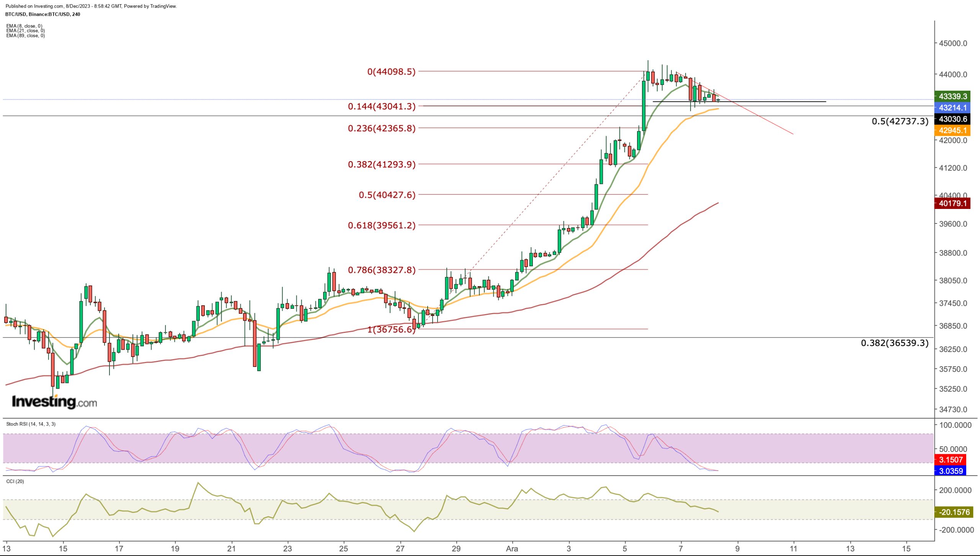Screen dimensions: 980x556
Task: Click the 0.786(38327.8) Fibonacci level label
Action: pyautogui.click(x=382, y=270)
